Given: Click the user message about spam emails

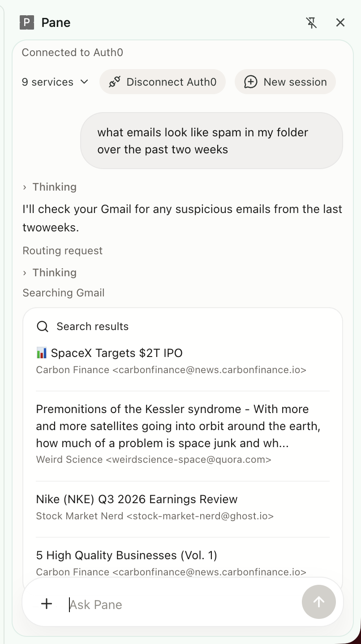Looking at the screenshot, I should point(211,141).
